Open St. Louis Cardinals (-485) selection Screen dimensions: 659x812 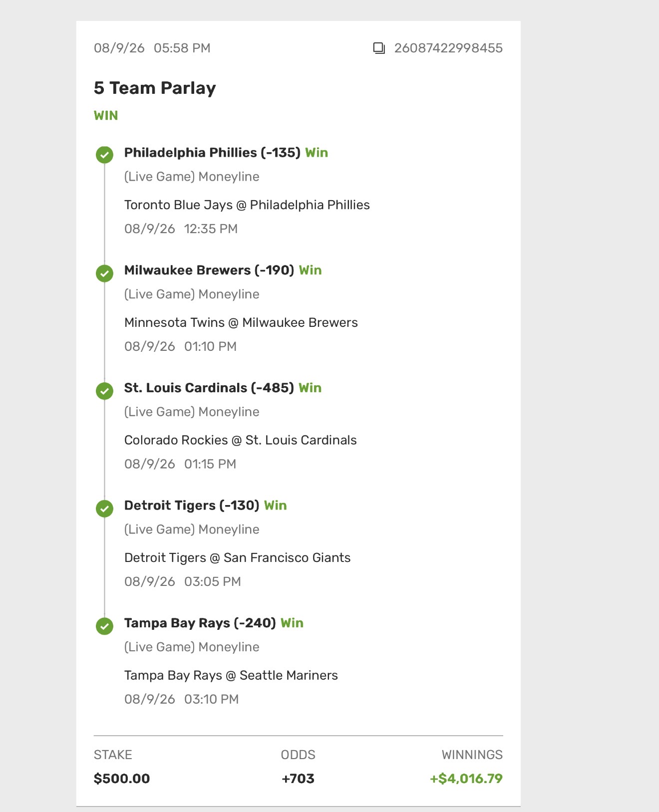(209, 388)
